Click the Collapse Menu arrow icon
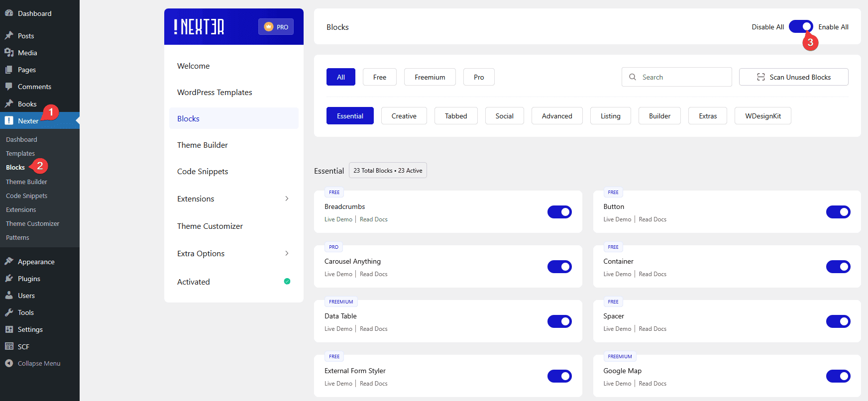The width and height of the screenshot is (868, 401). 9,363
